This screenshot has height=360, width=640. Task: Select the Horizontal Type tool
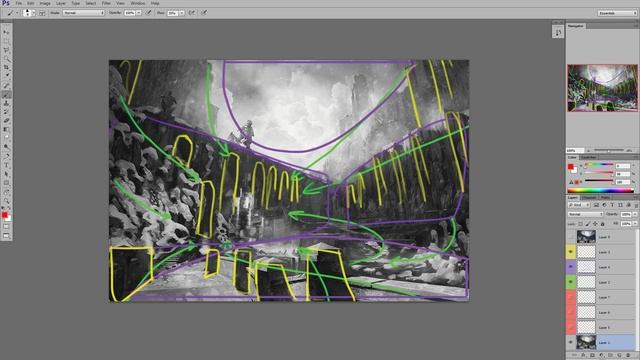coord(6,165)
